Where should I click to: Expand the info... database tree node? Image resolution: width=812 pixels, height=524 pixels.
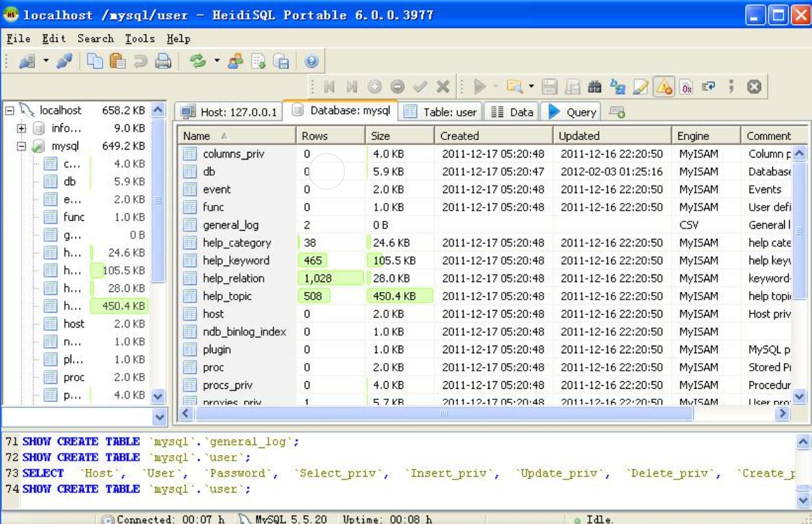click(x=22, y=128)
